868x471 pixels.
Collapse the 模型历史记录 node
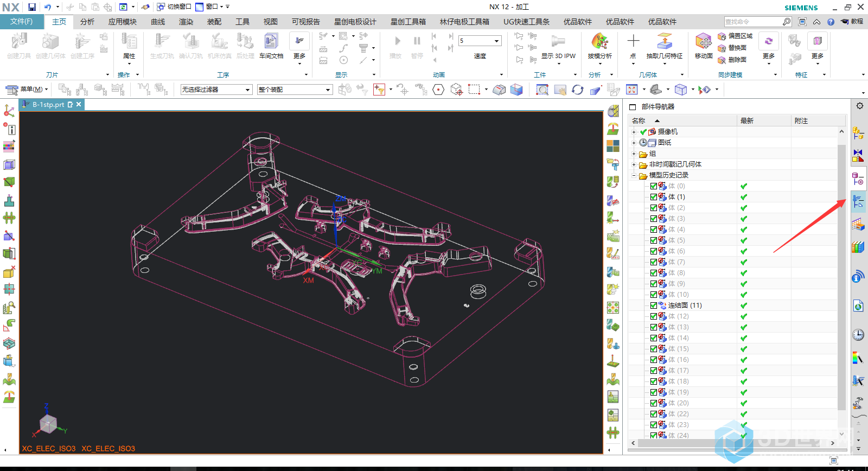point(634,175)
